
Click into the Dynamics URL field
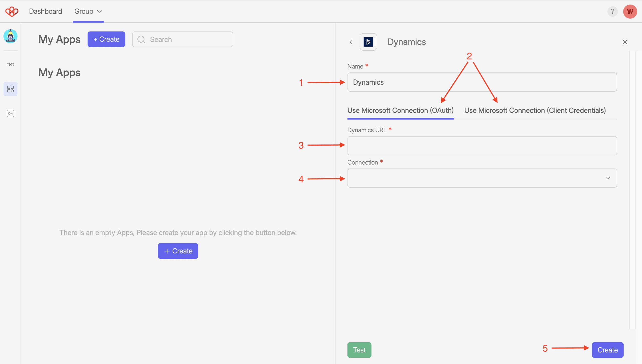[x=482, y=146]
